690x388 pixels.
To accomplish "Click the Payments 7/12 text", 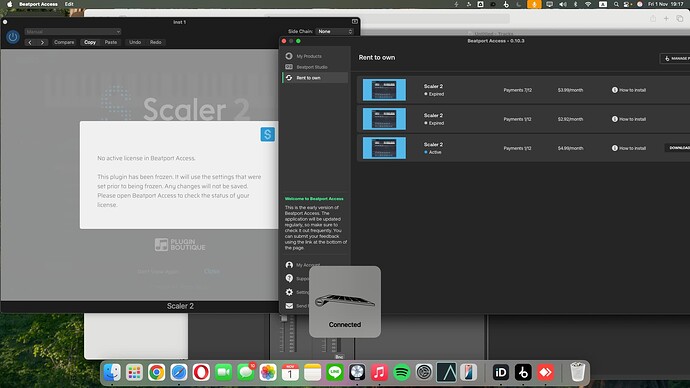I will 518,90.
